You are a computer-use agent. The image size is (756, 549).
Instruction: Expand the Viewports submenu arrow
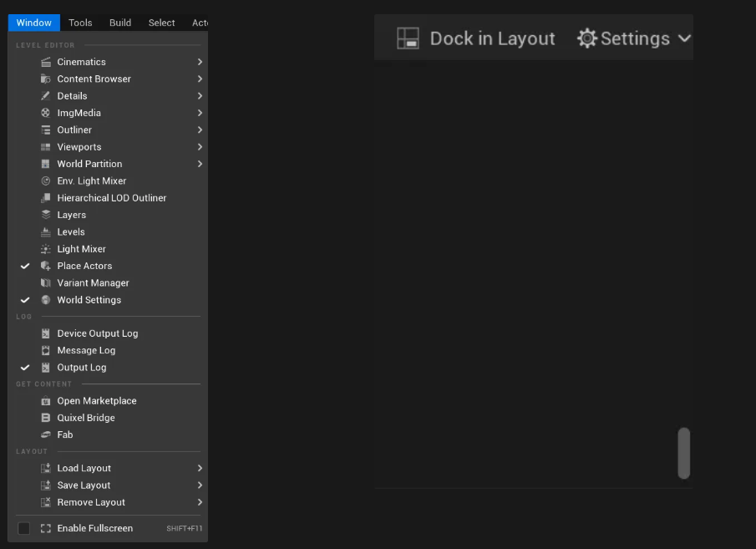[200, 147]
